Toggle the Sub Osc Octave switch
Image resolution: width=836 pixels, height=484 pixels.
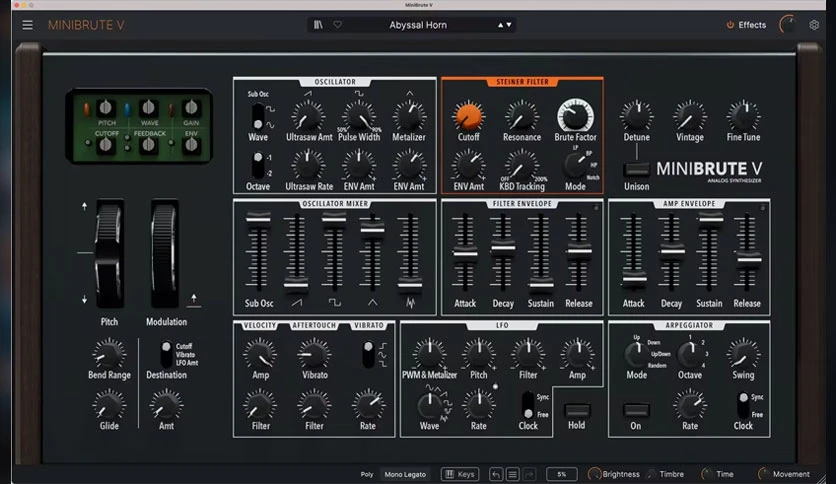[x=258, y=165]
